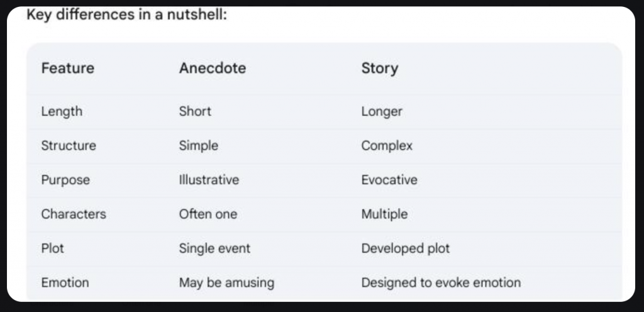Click the 'Key differences in a nutshell' heading
Screen dimensions: 644x312
click(126, 14)
